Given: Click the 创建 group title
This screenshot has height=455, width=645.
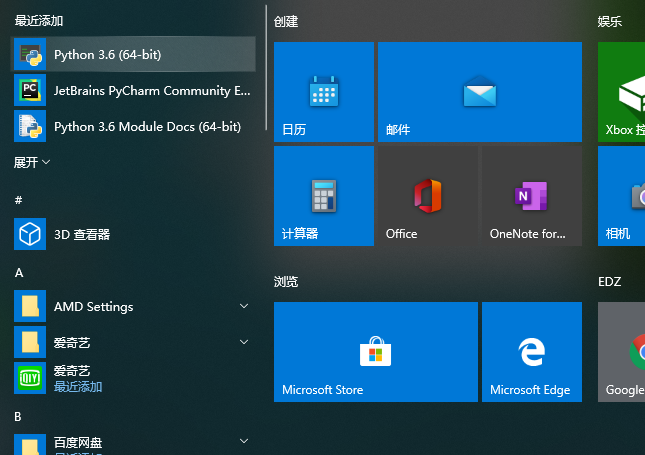Looking at the screenshot, I should point(286,21).
